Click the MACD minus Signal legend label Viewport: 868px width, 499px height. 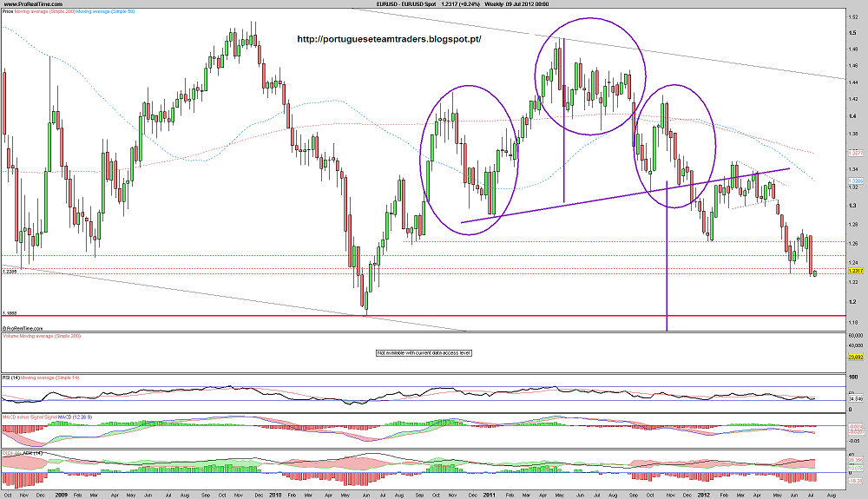pyautogui.click(x=23, y=417)
